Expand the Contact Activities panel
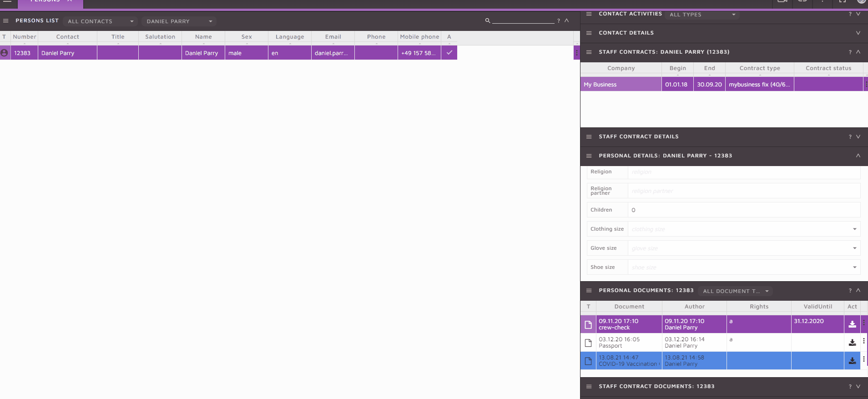Screen dimensions: 868x399 858,14
